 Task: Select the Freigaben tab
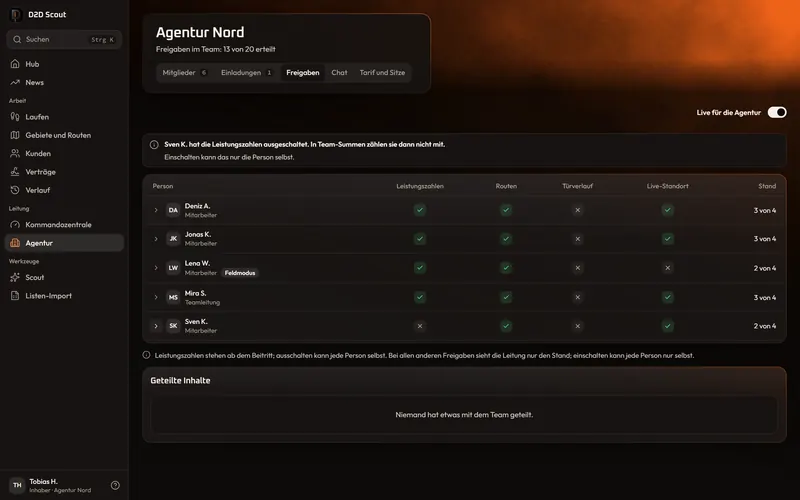(x=303, y=72)
